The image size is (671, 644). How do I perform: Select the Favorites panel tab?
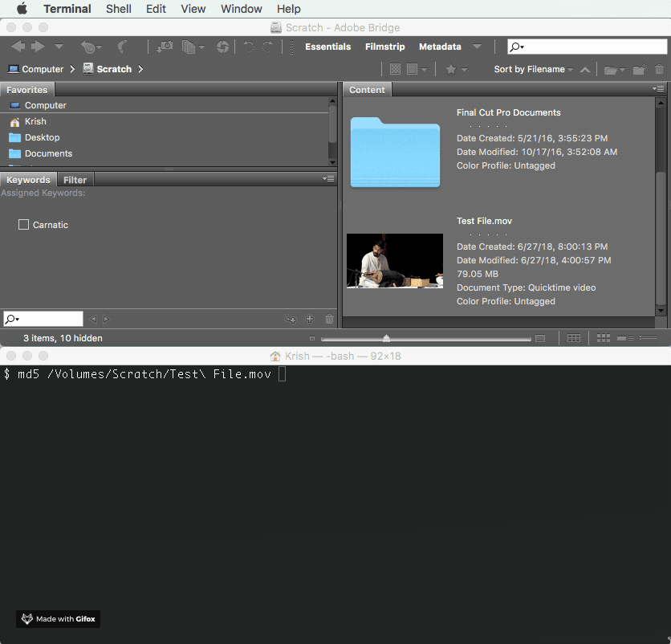click(27, 90)
